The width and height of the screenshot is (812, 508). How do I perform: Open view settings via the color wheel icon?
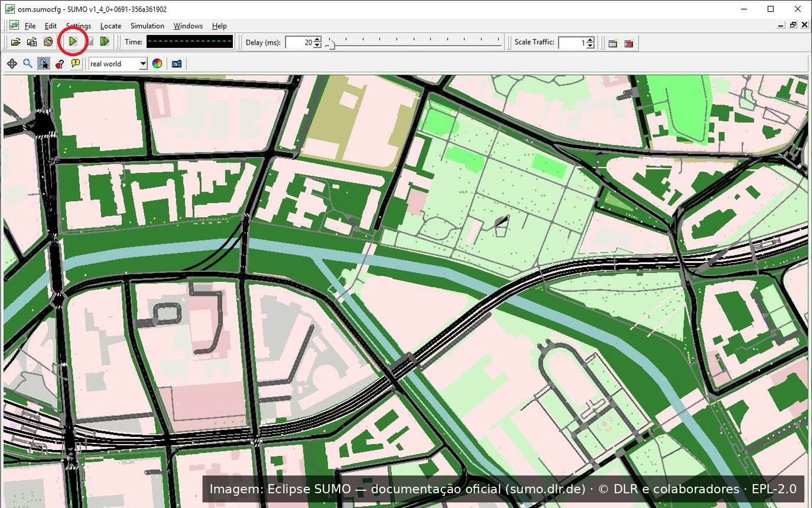point(157,63)
